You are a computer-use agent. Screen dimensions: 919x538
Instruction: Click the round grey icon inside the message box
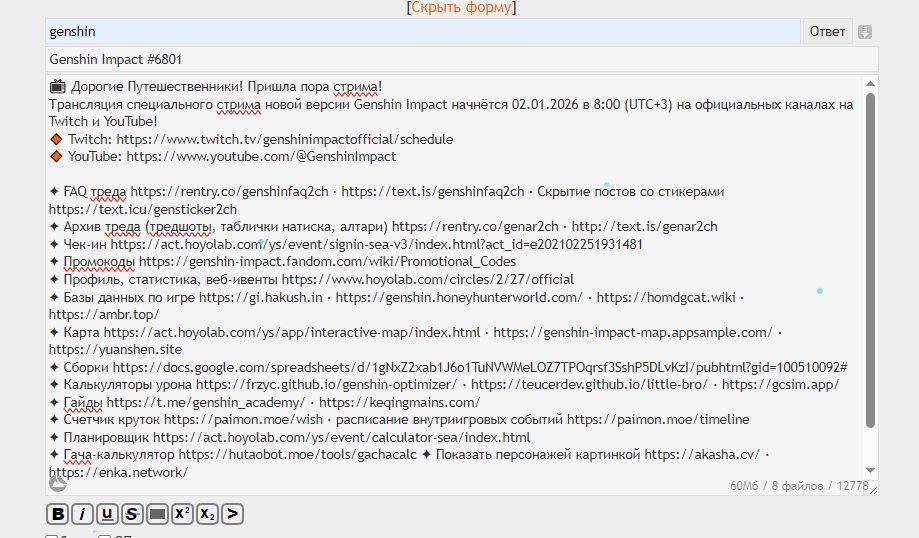pyautogui.click(x=57, y=483)
